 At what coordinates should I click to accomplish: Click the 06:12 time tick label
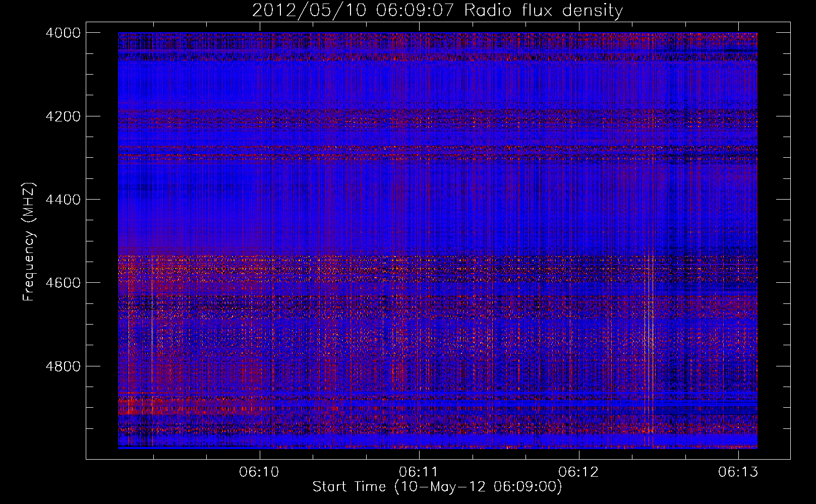point(578,472)
